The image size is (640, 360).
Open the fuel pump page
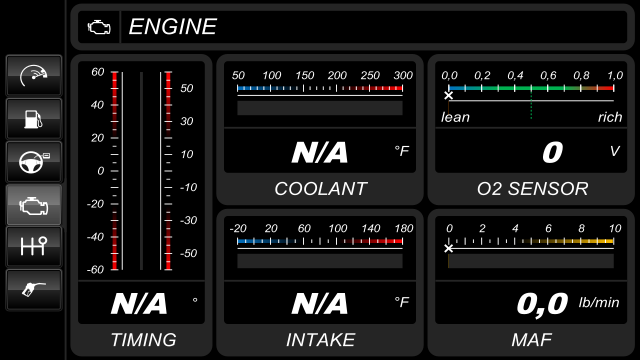tap(34, 119)
